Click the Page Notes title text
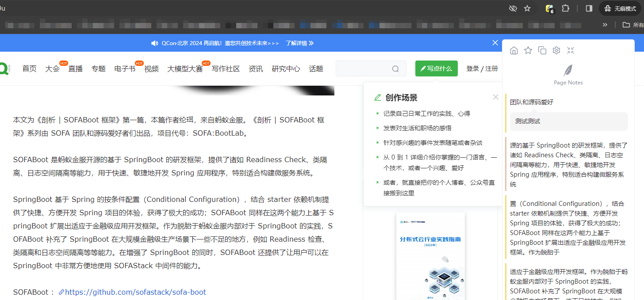This screenshot has width=644, height=300. click(568, 83)
